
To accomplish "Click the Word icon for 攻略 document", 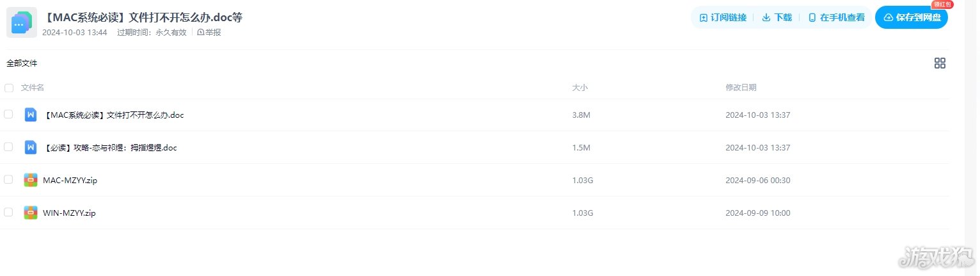I will tap(30, 147).
